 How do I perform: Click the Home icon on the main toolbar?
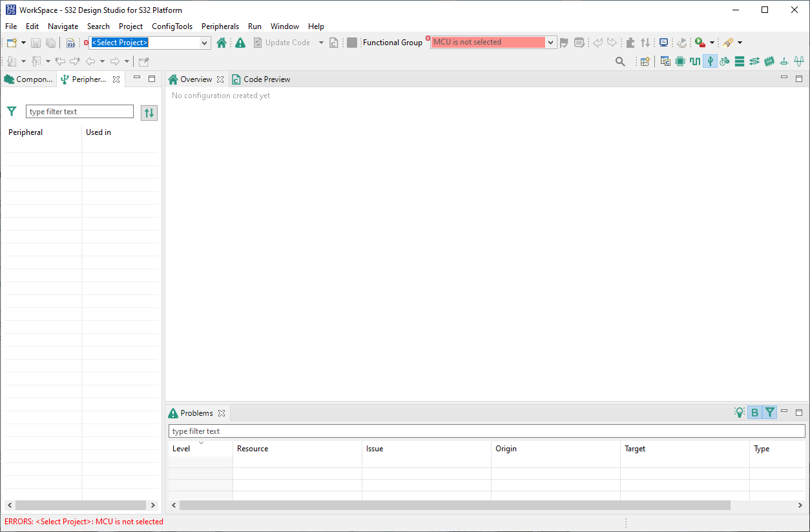click(222, 42)
